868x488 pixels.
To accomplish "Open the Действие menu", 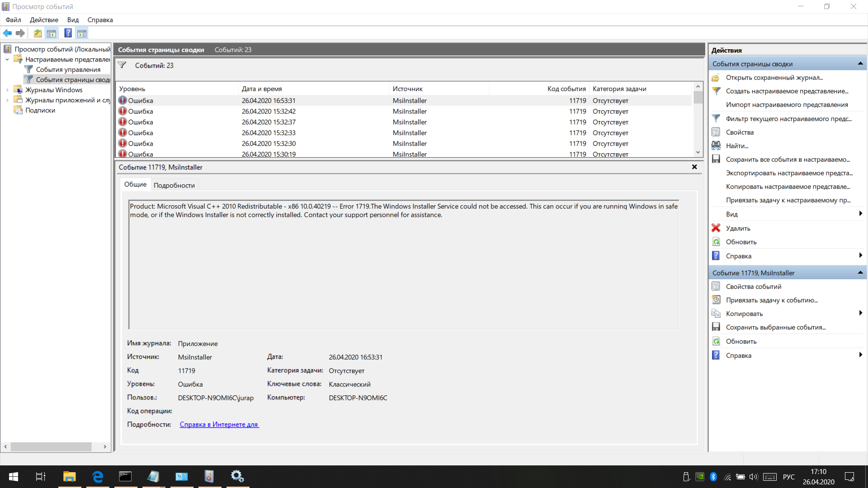I will click(44, 20).
